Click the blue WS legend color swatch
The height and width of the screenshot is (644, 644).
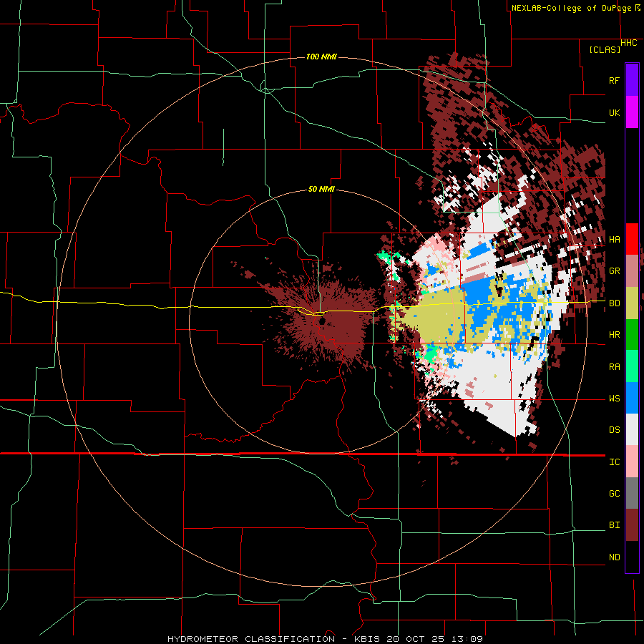click(x=632, y=398)
